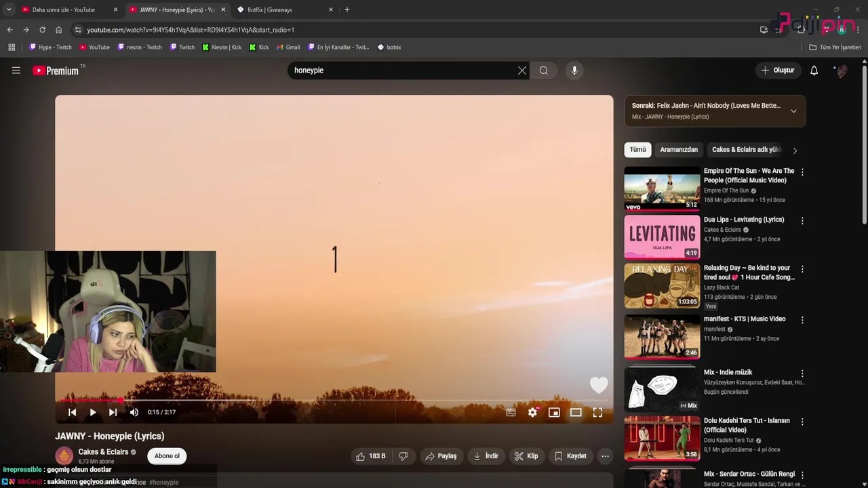The image size is (868, 488).
Task: Open Cakes & Eclairs channel avatar
Action: [x=64, y=456]
